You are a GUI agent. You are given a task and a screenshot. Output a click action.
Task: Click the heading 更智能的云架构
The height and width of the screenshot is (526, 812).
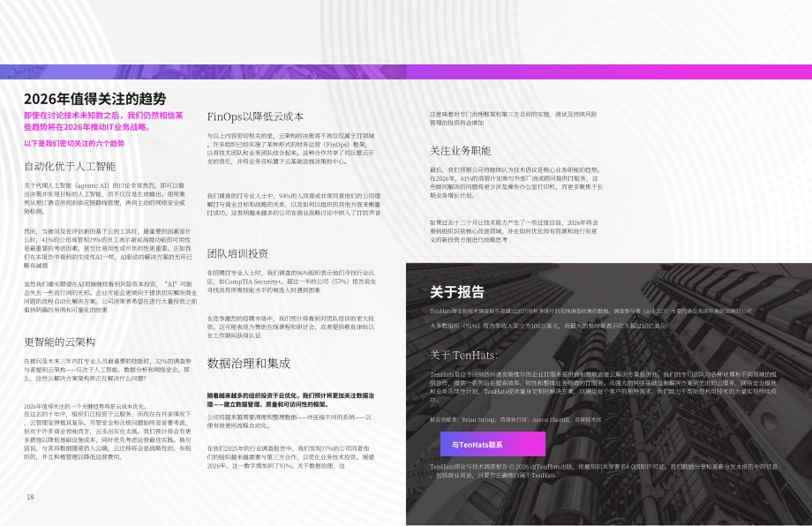[59, 342]
